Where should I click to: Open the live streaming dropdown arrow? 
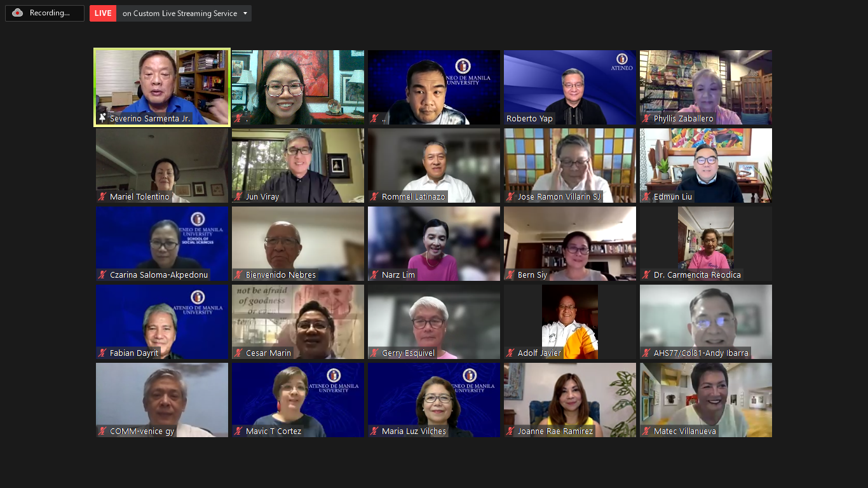pyautogui.click(x=245, y=13)
